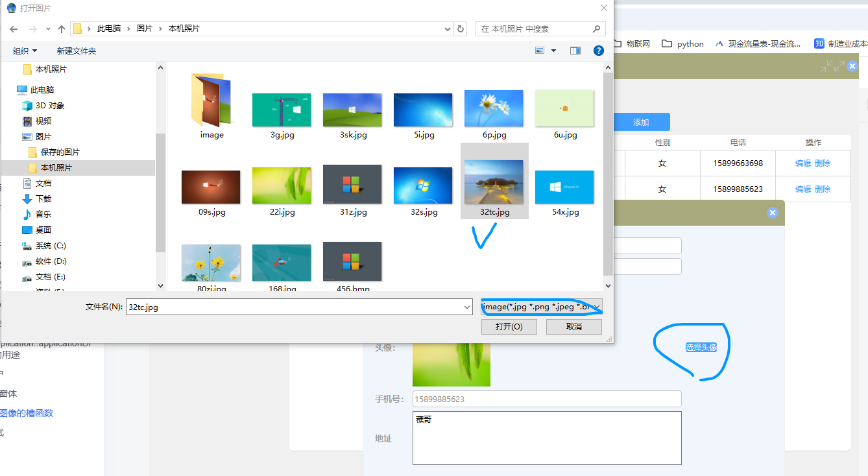Select the 5i.jpg thumbnail
The width and height of the screenshot is (868, 476).
coord(423,110)
